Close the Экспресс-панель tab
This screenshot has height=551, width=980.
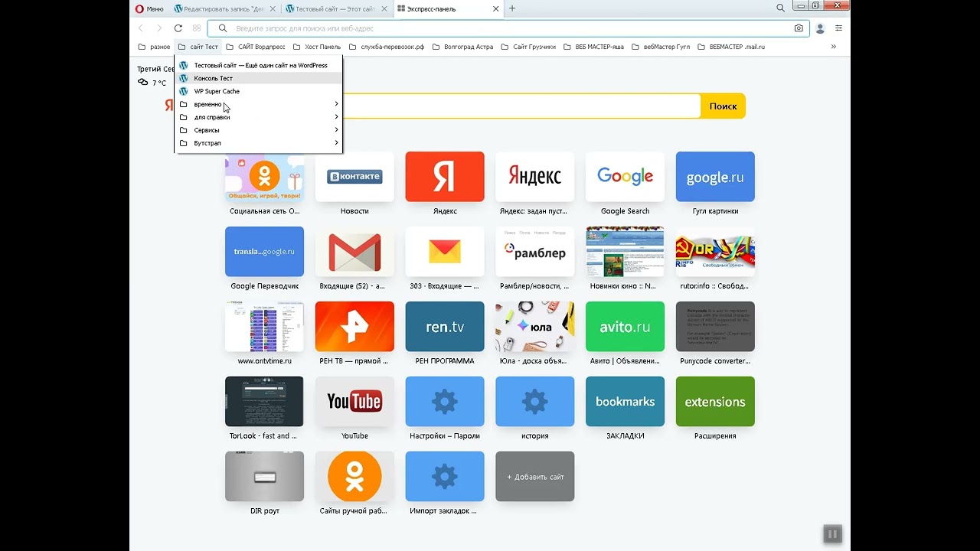point(497,9)
